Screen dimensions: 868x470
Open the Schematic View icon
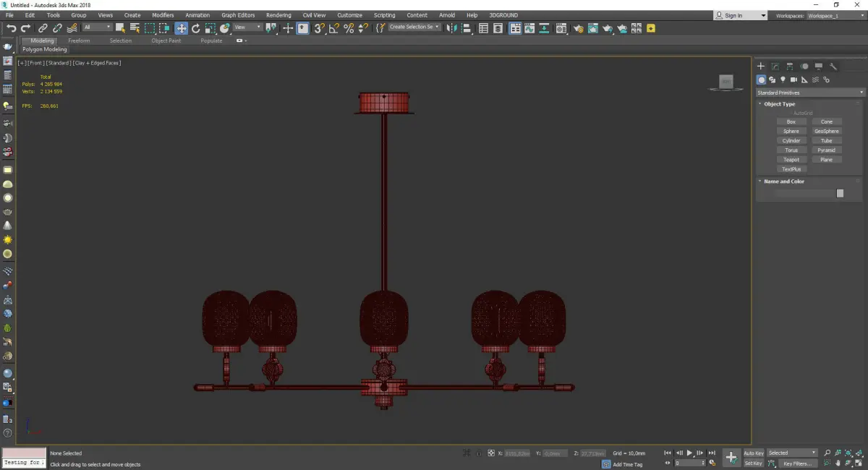pyautogui.click(x=543, y=28)
